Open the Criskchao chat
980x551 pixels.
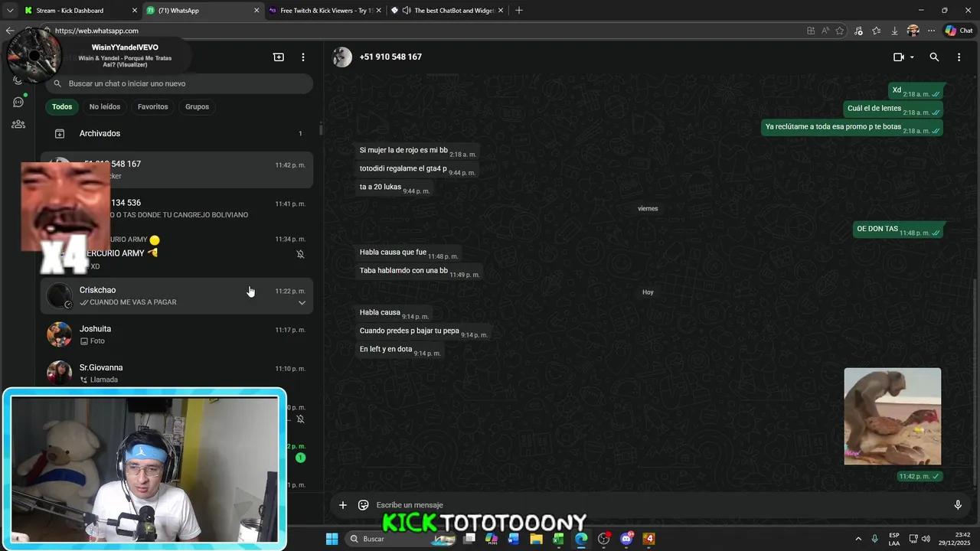click(x=176, y=295)
